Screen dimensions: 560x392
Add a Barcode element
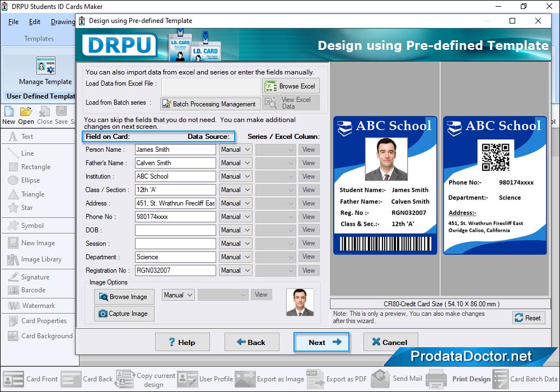(27, 290)
